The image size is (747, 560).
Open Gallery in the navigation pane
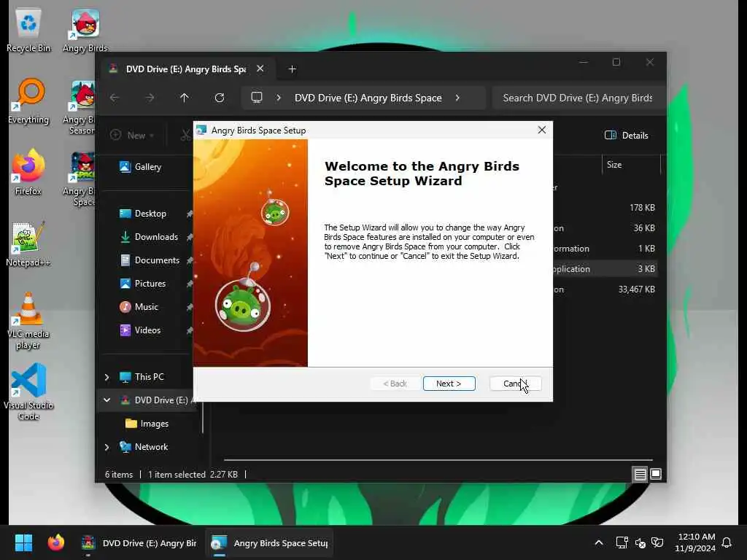[141, 167]
